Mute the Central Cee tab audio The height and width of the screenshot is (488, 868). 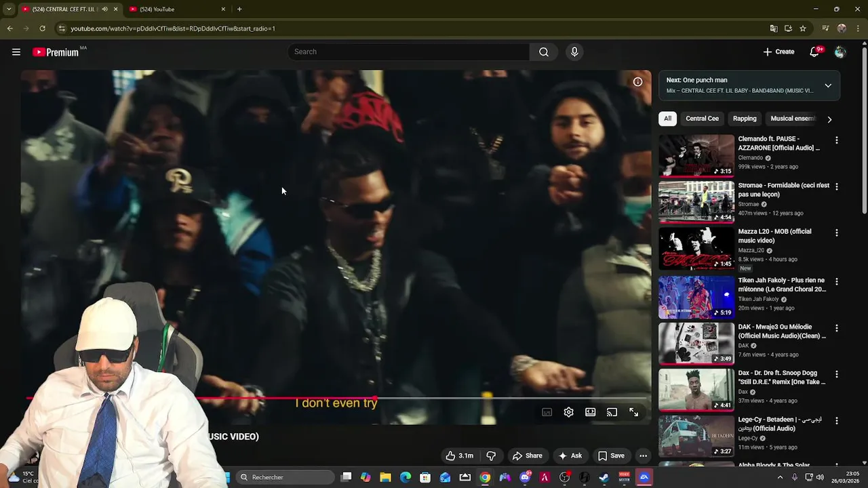[104, 9]
